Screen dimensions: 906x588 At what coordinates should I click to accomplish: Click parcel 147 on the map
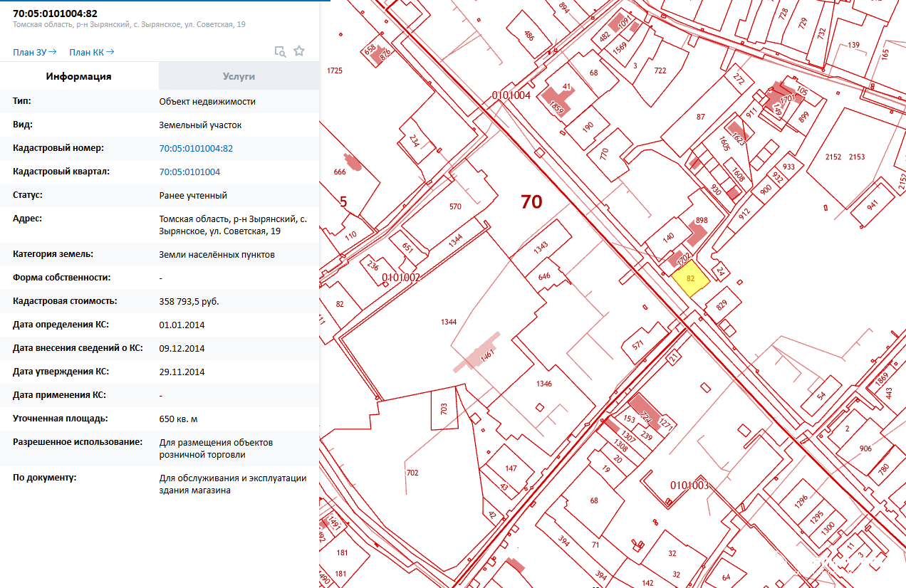pyautogui.click(x=511, y=468)
